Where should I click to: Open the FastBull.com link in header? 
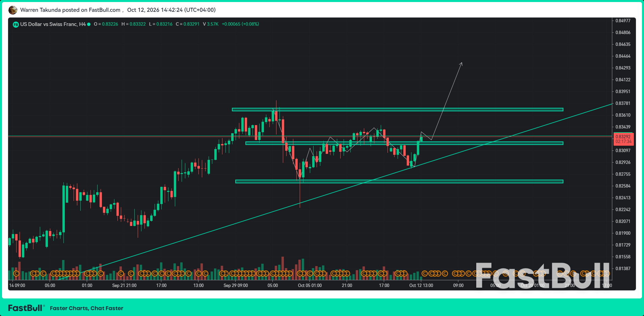(x=104, y=10)
